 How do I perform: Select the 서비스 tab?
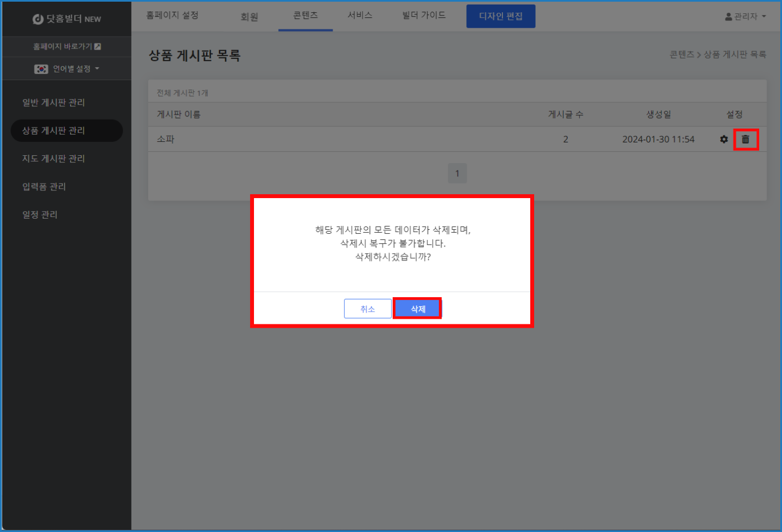tap(360, 15)
